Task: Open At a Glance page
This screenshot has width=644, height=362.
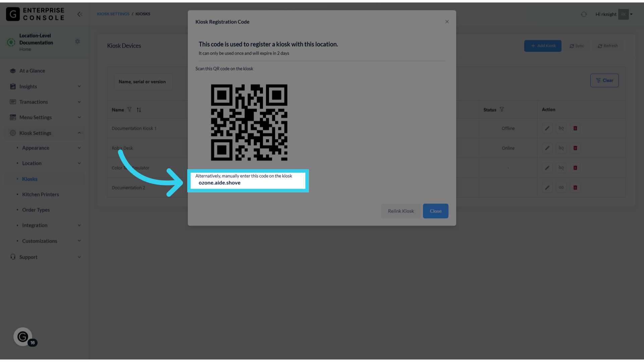Action: click(x=44, y=71)
